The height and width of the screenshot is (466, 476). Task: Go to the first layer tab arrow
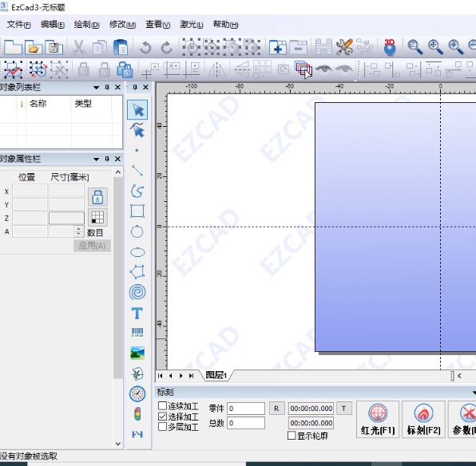160,376
